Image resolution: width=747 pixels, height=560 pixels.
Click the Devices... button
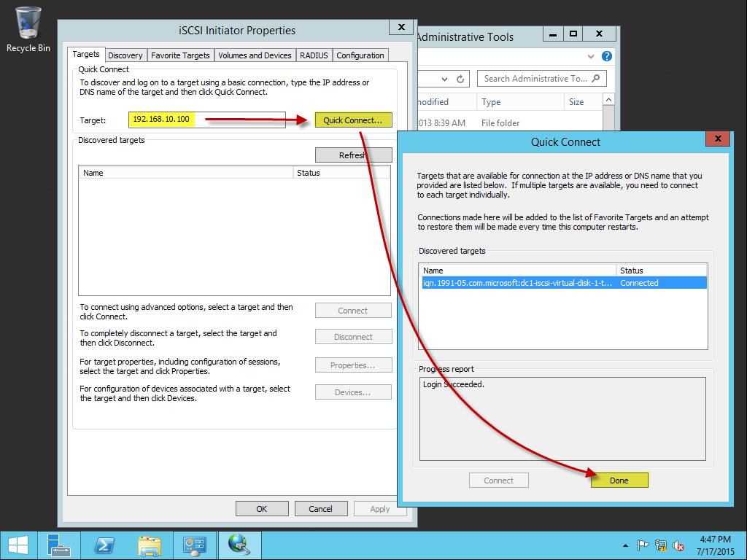tap(353, 392)
